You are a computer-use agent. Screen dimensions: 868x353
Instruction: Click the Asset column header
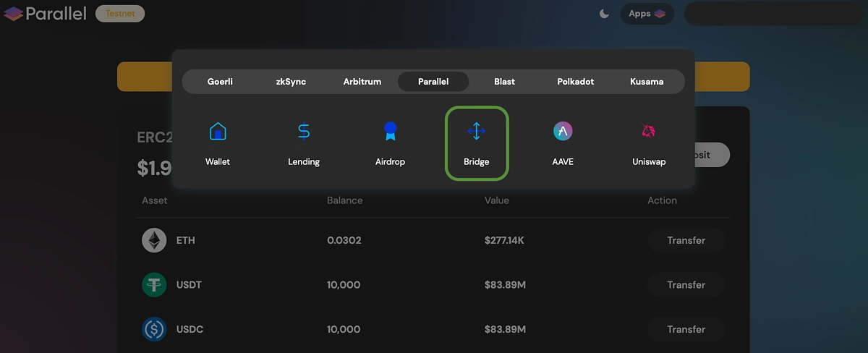pyautogui.click(x=155, y=200)
